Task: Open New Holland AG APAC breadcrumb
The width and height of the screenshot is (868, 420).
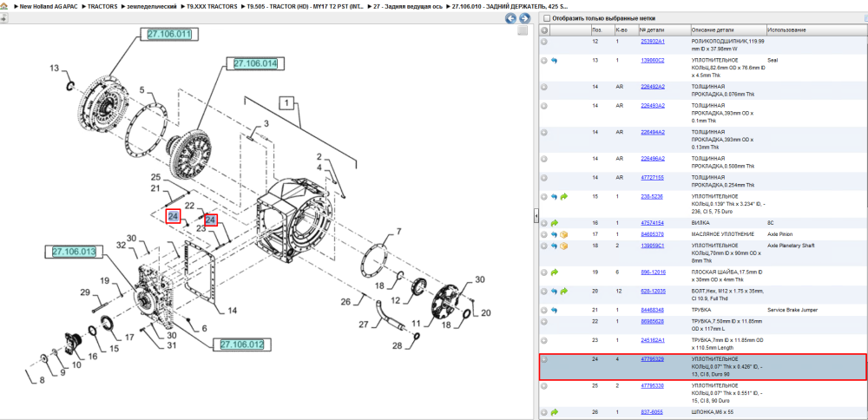Action: click(x=48, y=7)
